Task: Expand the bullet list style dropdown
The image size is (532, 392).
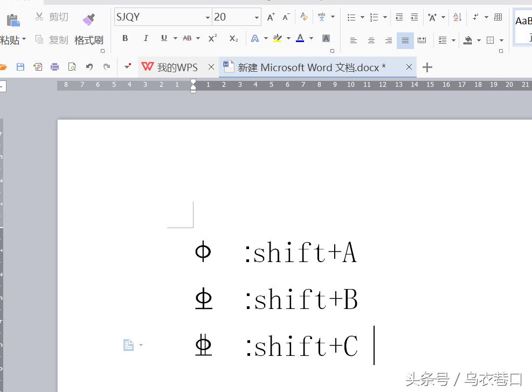Action: [x=362, y=17]
